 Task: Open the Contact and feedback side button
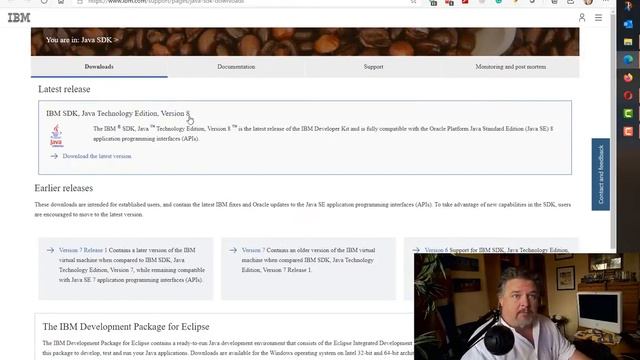pyautogui.click(x=601, y=174)
